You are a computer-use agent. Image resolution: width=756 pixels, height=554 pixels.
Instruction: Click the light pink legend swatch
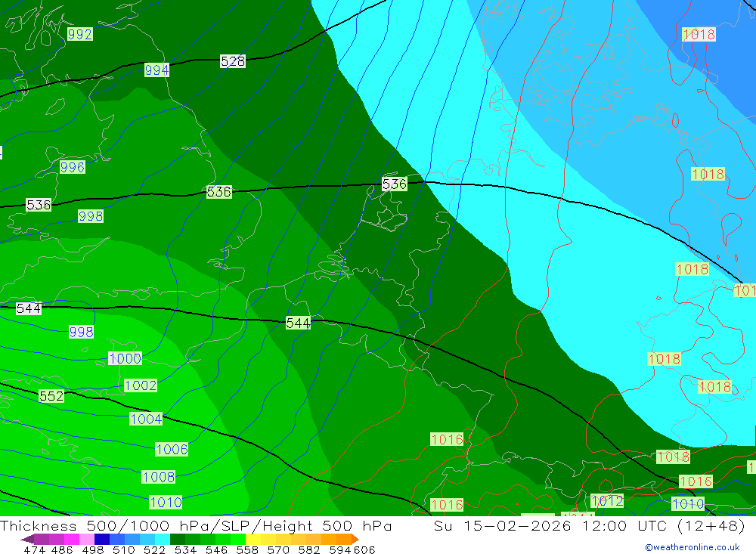click(x=87, y=539)
